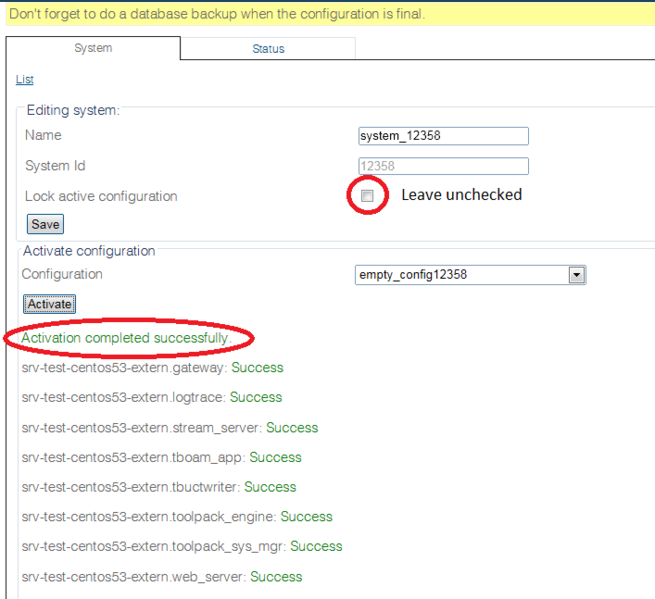Click the Activation completed successfully message
Viewport: 655px width, 599px height.
point(126,339)
